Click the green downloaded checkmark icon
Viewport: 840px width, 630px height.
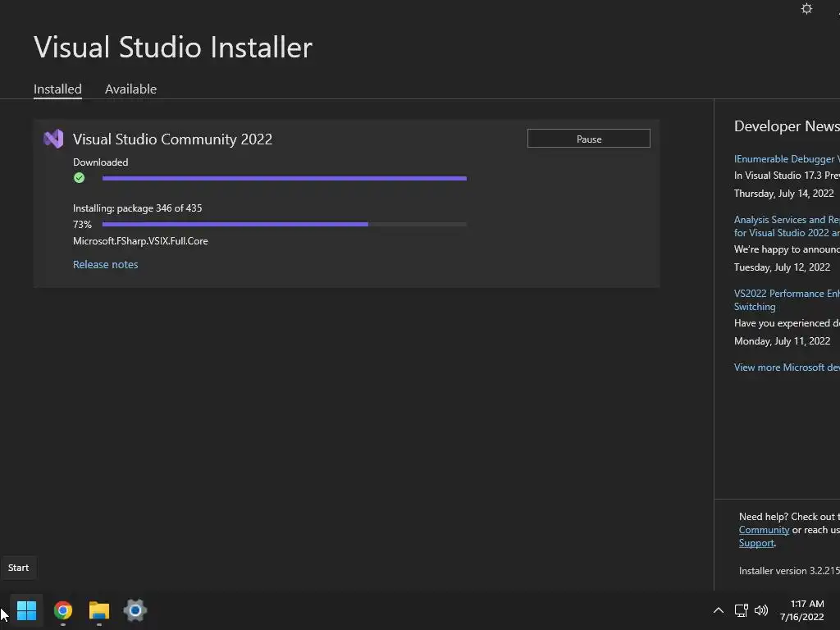coord(80,177)
